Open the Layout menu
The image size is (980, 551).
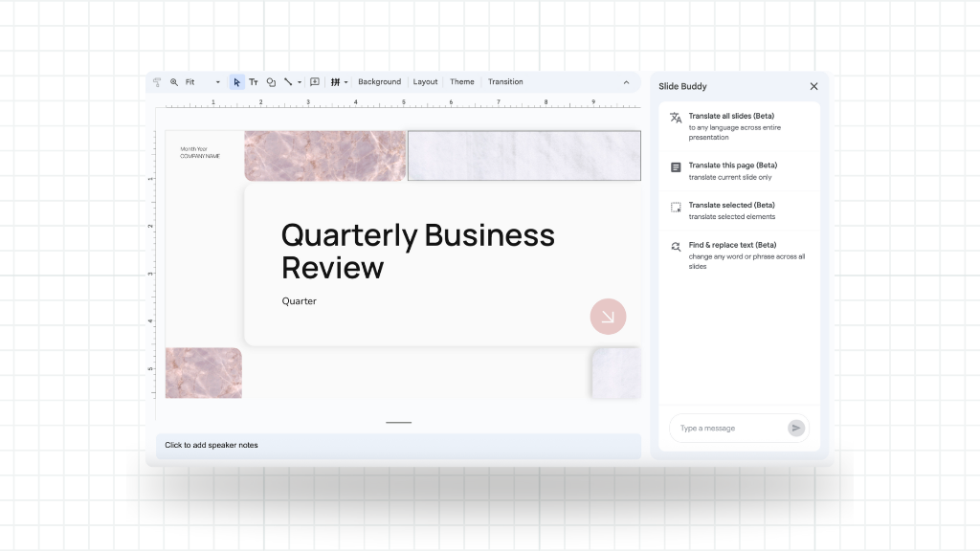[425, 82]
